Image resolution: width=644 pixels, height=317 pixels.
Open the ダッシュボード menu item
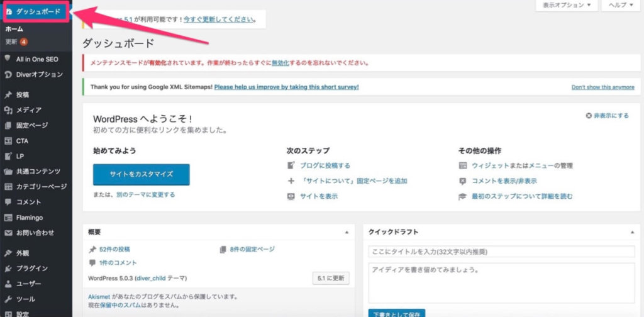pos(36,11)
